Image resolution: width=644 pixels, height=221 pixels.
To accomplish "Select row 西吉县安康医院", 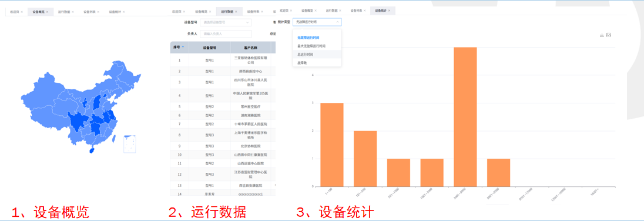I will (x=223, y=185).
